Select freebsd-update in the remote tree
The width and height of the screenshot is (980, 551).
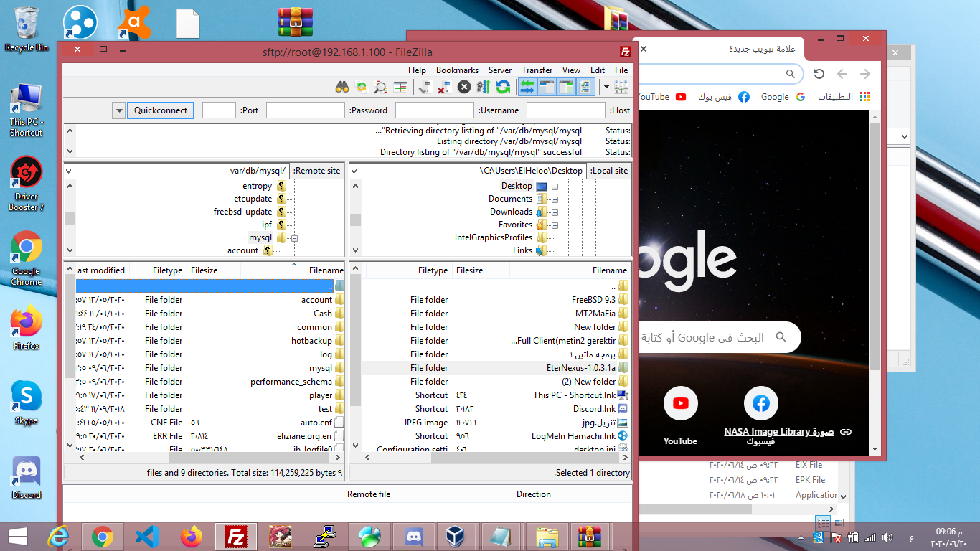(242, 212)
